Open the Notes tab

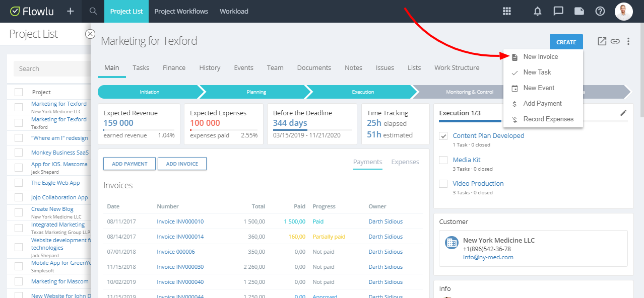point(353,68)
